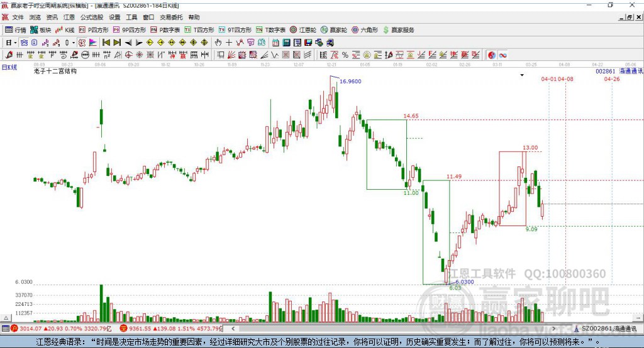Open the 帮助 menu

coord(194,17)
